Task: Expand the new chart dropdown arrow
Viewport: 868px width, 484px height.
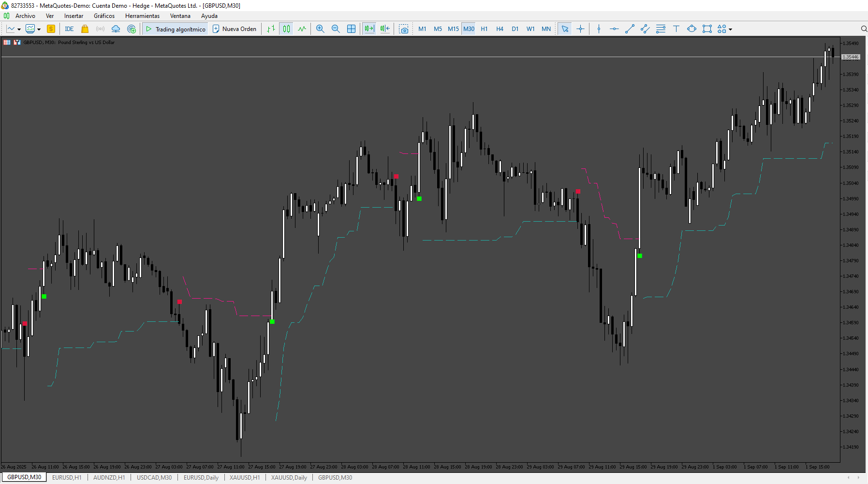Action: 19,29
